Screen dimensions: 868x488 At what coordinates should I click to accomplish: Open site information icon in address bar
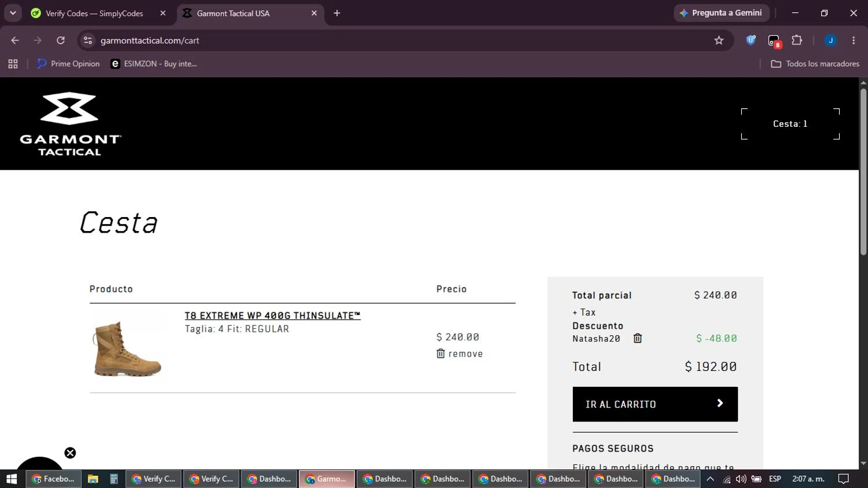point(88,41)
